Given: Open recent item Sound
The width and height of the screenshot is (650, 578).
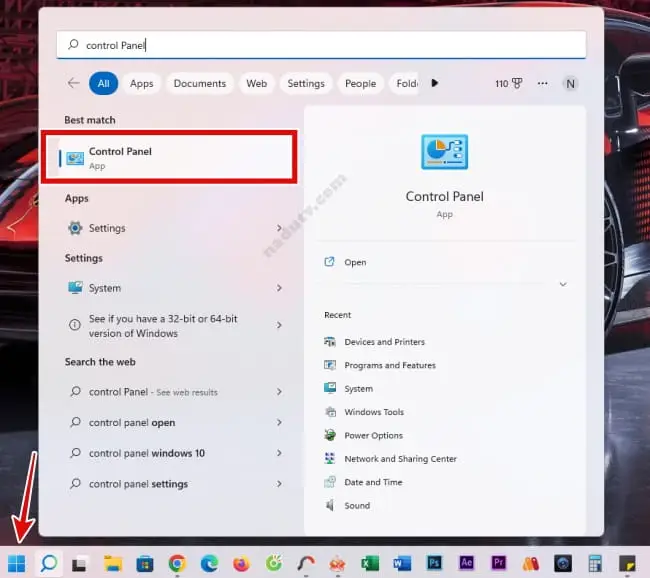Looking at the screenshot, I should [x=357, y=505].
